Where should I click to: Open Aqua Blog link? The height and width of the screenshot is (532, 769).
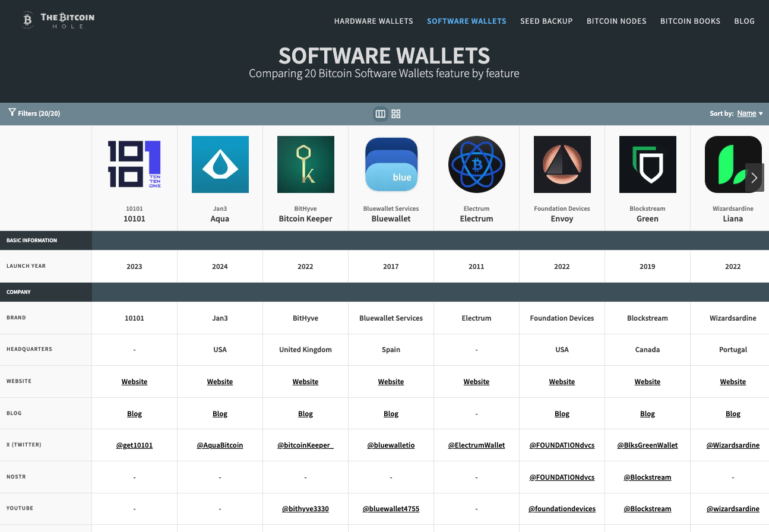(x=220, y=414)
